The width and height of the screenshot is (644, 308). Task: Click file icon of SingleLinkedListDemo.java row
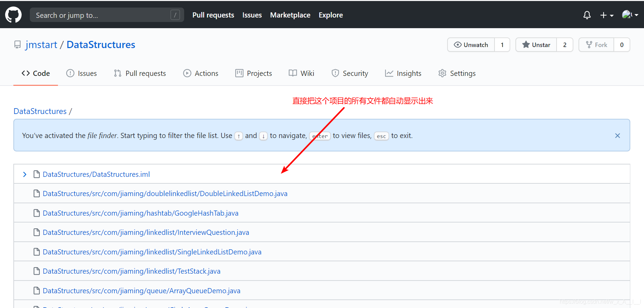coord(37,252)
